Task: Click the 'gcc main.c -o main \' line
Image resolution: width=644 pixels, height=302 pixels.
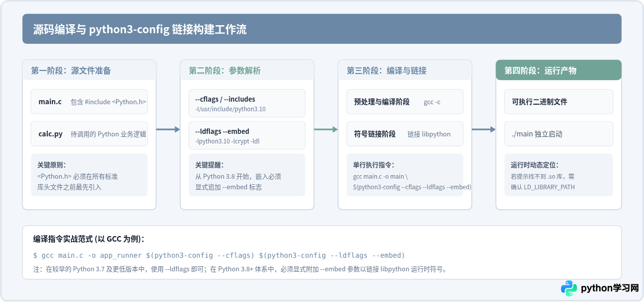Action: tap(381, 177)
